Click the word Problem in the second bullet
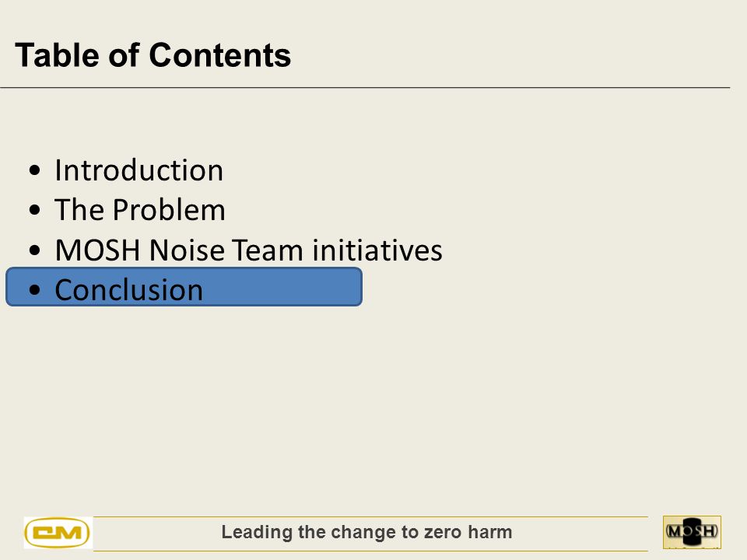This screenshot has height=560, width=747. (169, 210)
